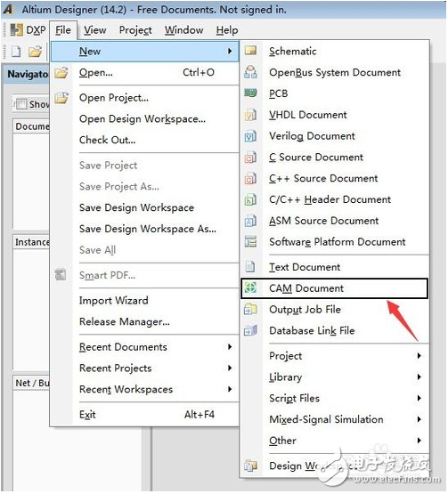Click the OpenBus System Document icon
Screen dimensions: 448x494
click(251, 72)
